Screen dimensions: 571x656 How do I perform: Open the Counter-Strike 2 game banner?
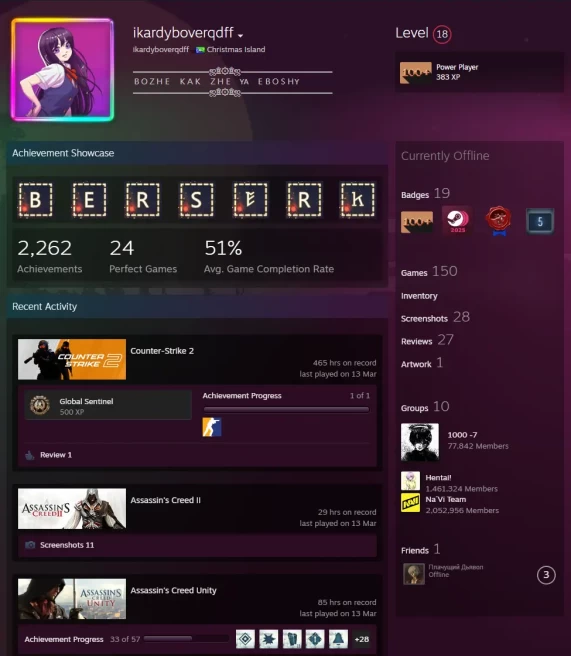(72, 359)
